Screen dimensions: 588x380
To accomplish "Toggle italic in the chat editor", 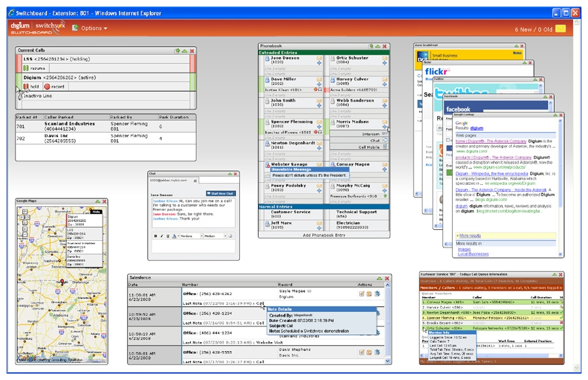I will tap(161, 236).
